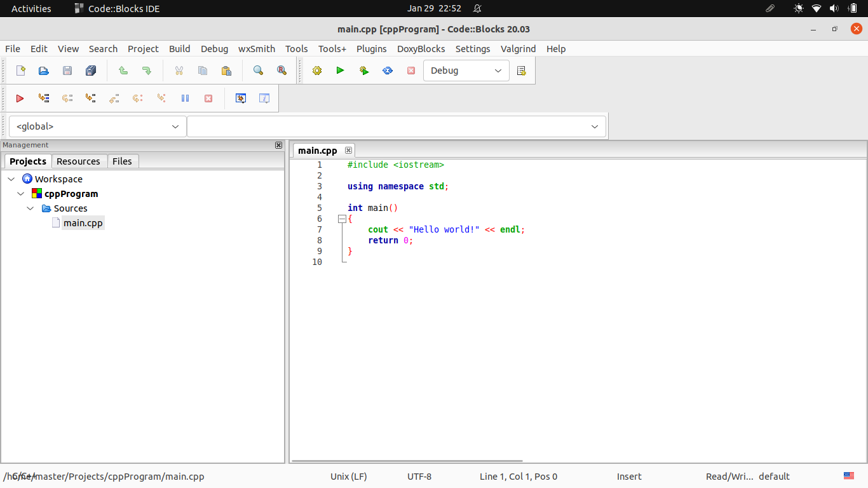Paste from clipboard icon
Image resolution: width=868 pixels, height=488 pixels.
[226, 71]
